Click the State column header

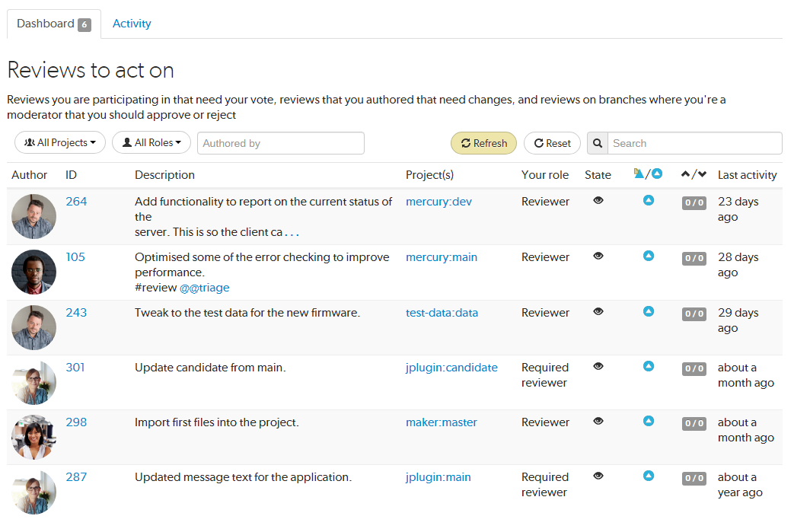click(x=598, y=175)
